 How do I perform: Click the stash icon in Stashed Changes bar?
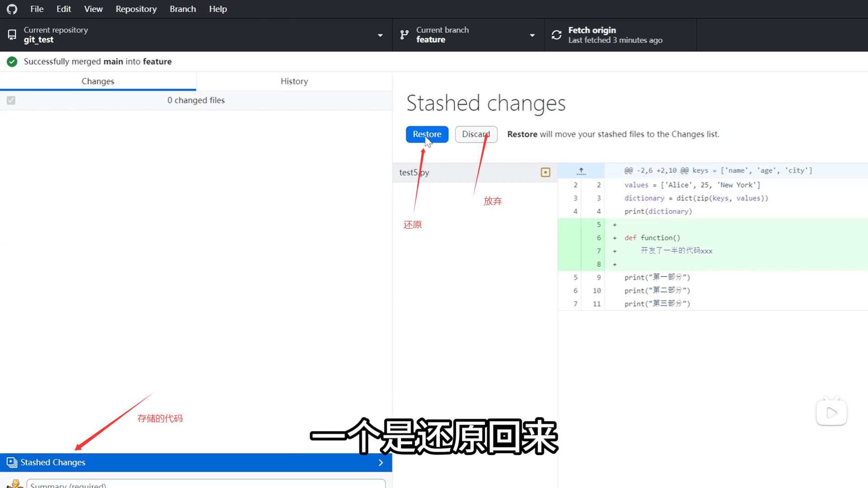(x=12, y=462)
